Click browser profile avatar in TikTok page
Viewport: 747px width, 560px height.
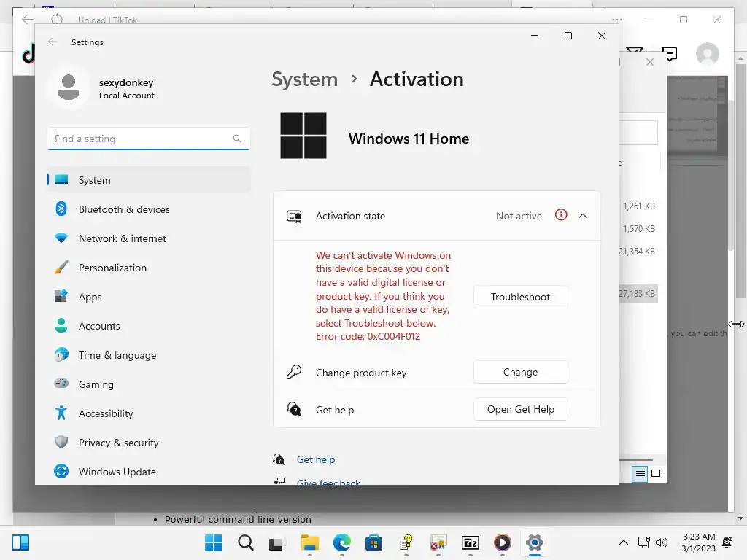[708, 53]
